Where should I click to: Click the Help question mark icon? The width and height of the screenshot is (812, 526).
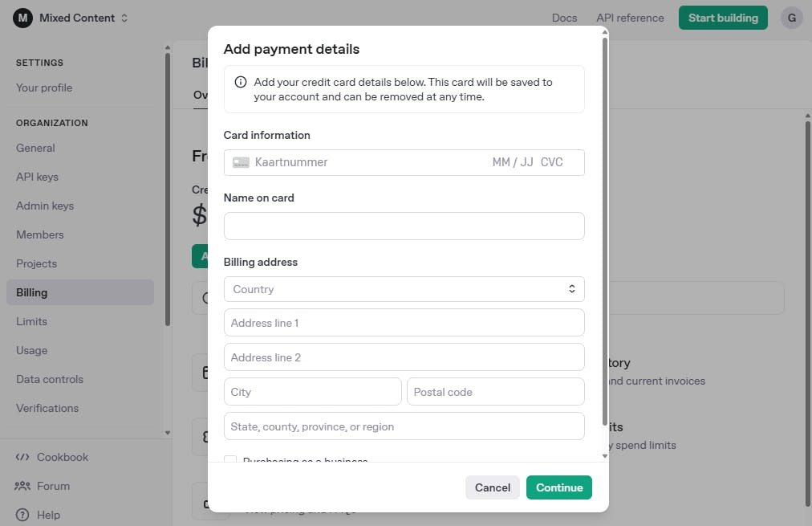22,515
